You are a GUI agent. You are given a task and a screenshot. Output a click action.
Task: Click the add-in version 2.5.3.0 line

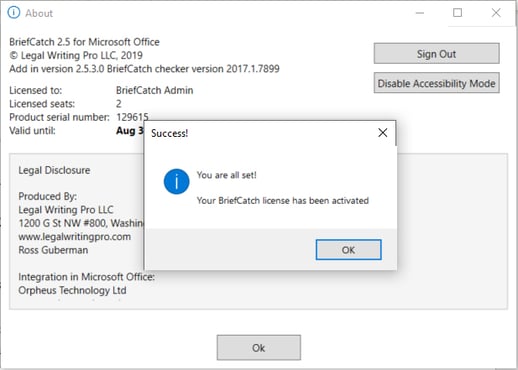pyautogui.click(x=144, y=69)
